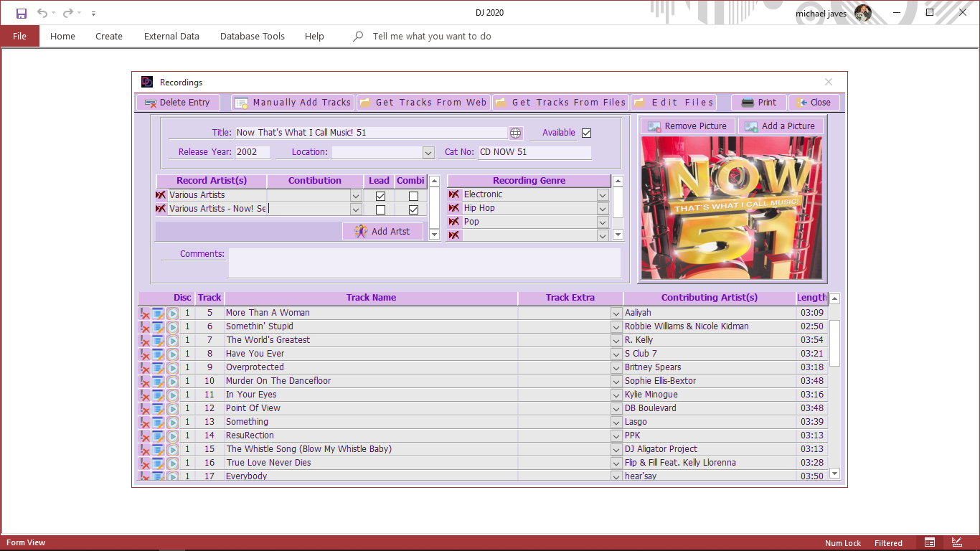The width and height of the screenshot is (980, 551).
Task: Uncheck Combi for Various Artists - Now! row
Action: pos(413,209)
